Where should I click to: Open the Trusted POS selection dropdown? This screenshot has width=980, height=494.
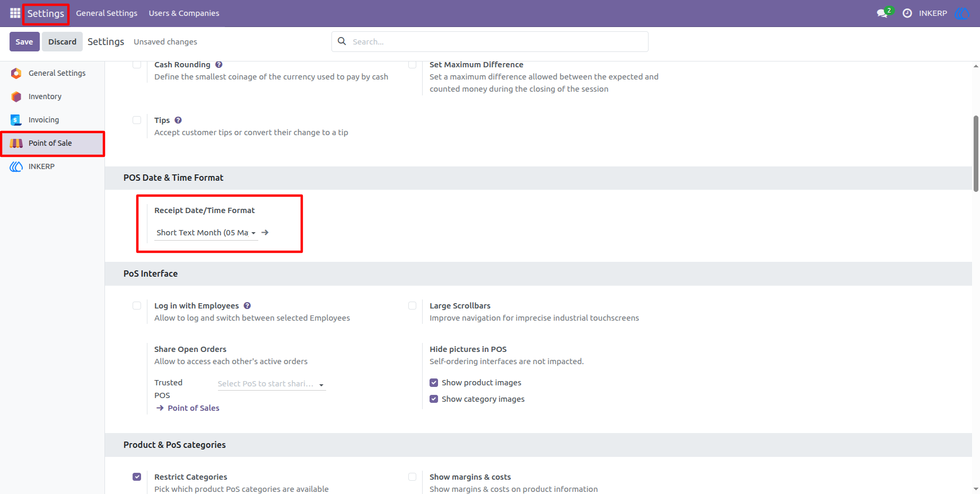(x=272, y=384)
